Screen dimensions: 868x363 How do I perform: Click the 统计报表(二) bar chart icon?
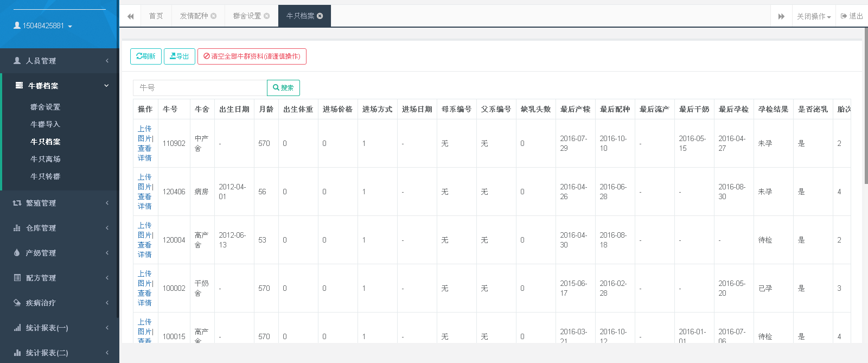pyautogui.click(x=17, y=353)
